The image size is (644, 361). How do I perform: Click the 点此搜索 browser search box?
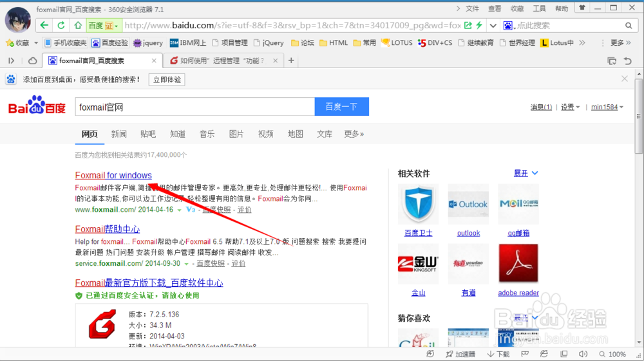(x=569, y=26)
